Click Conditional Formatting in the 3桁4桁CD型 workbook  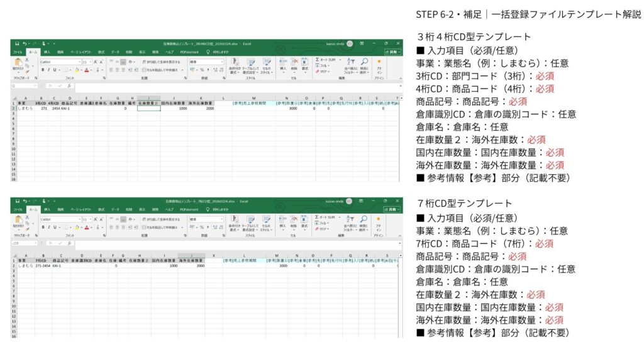coord(235,64)
